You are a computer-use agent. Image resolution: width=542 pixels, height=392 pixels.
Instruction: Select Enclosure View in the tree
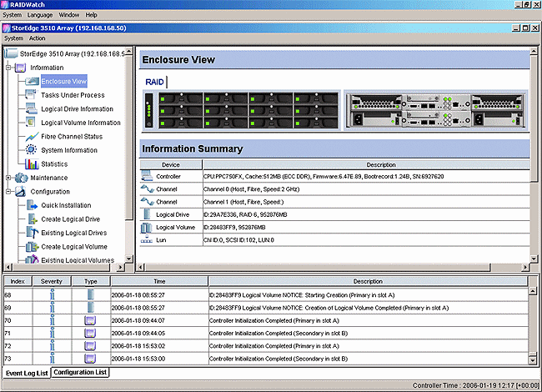64,81
